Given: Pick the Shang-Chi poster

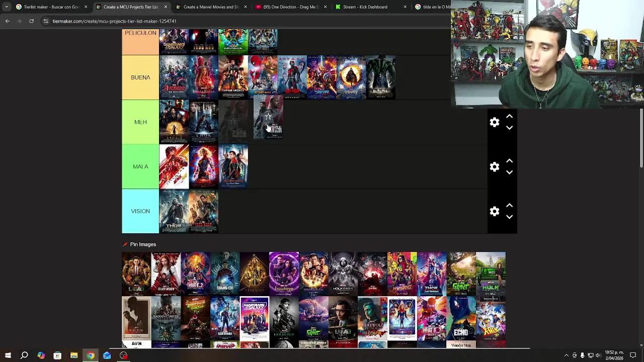Looking at the screenshot, I should pyautogui.click(x=225, y=274).
